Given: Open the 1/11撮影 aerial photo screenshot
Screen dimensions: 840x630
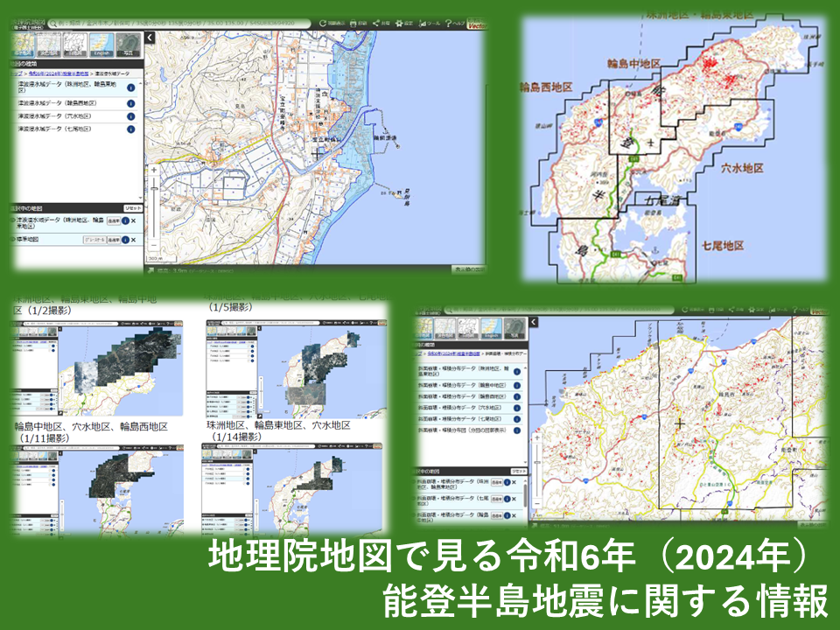Looking at the screenshot, I should (x=97, y=490).
